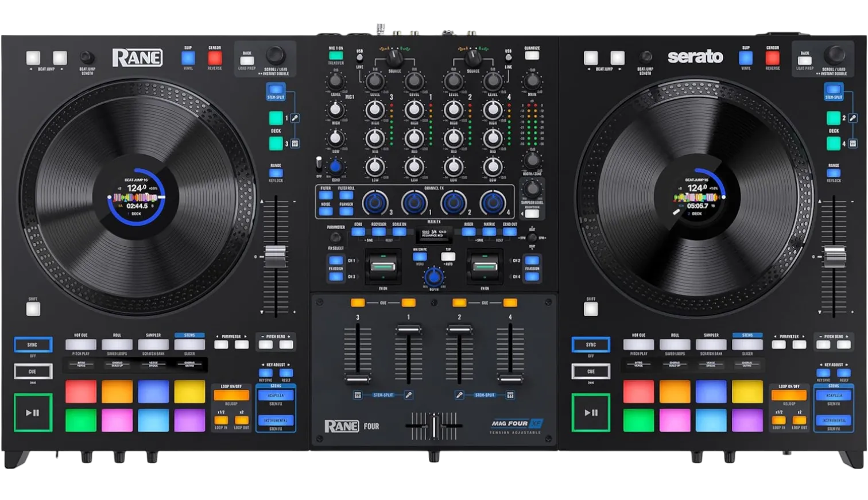Trigger the green performance pad on left deck
This screenshot has width=868, height=500.
[x=81, y=420]
